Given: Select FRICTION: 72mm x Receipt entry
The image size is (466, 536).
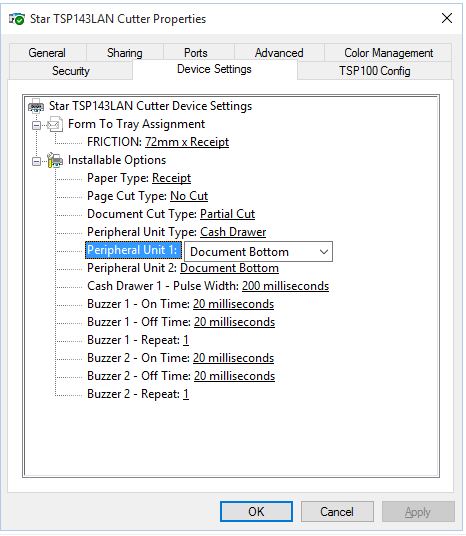Looking at the screenshot, I should [x=158, y=142].
